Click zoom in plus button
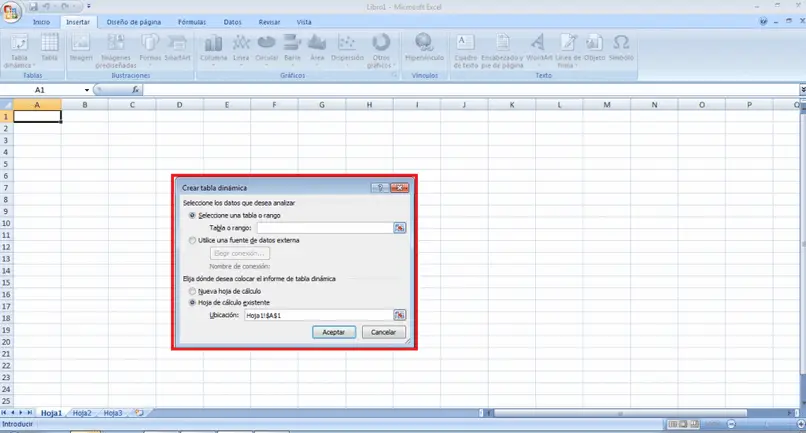This screenshot has height=433, width=806. tap(800, 424)
